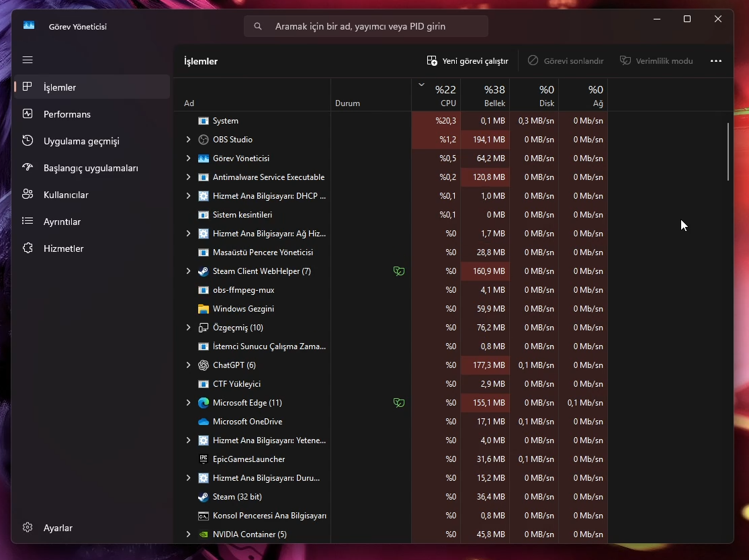Click the process list vertical scrollbar
The image size is (749, 560).
(728, 152)
